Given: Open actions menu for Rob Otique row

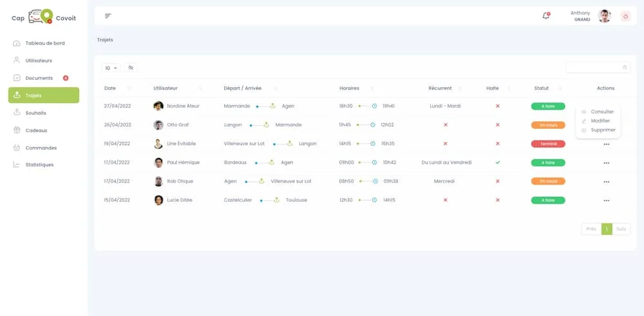Looking at the screenshot, I should 606,182.
